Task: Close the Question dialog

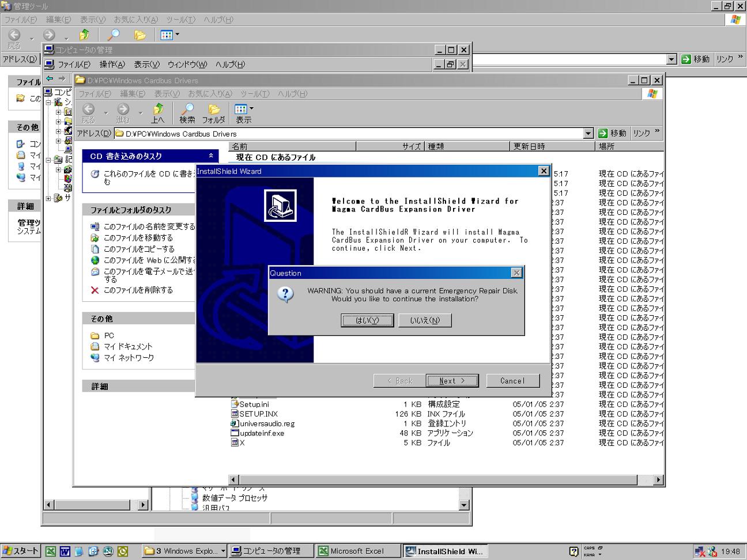Action: click(x=516, y=273)
